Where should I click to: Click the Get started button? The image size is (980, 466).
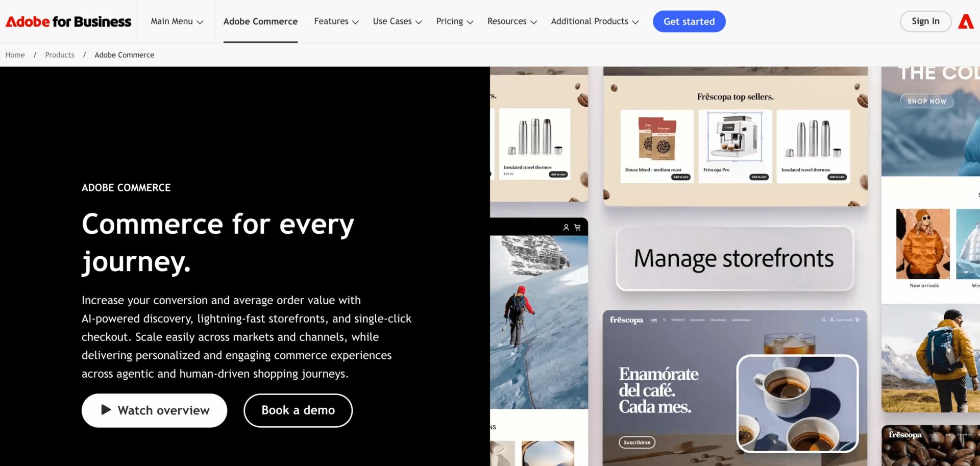coord(689,21)
